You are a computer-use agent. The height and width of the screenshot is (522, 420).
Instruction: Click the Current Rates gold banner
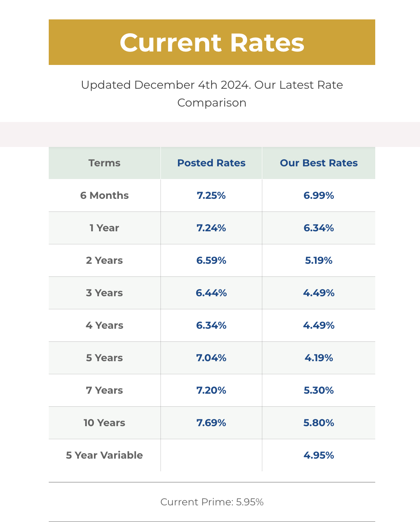(212, 42)
